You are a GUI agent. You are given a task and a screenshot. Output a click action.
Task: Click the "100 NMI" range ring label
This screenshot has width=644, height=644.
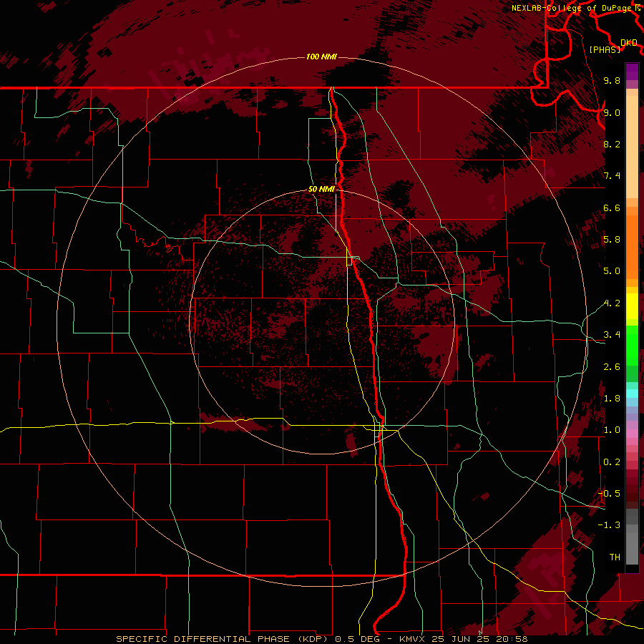click(x=321, y=57)
